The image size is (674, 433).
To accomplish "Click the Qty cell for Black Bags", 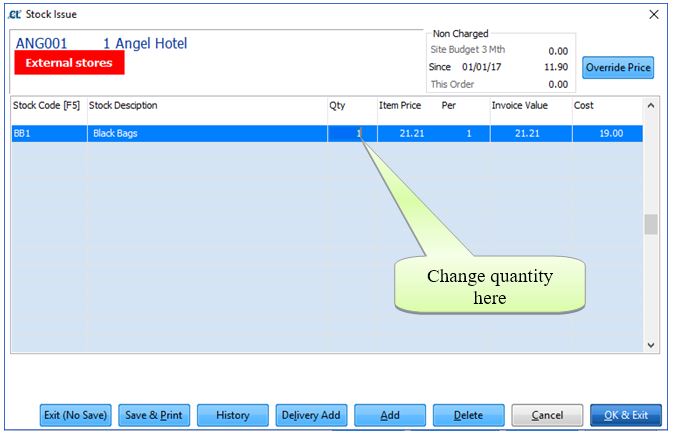I will click(x=351, y=133).
